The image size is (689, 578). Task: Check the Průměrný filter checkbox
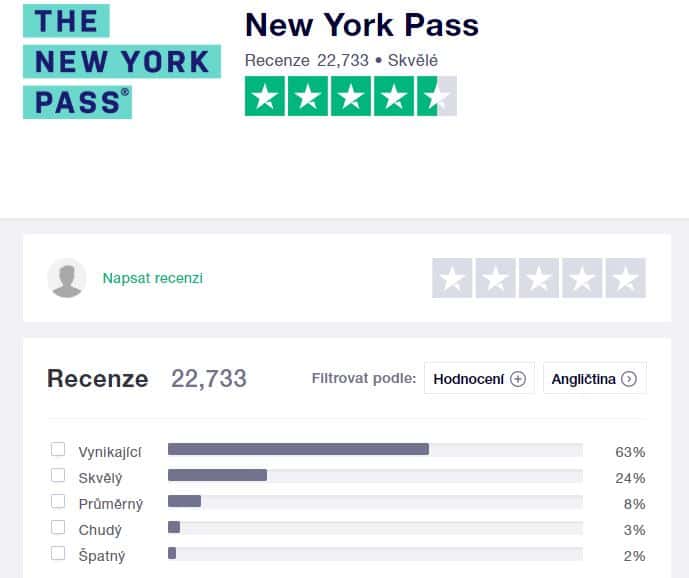coord(58,502)
